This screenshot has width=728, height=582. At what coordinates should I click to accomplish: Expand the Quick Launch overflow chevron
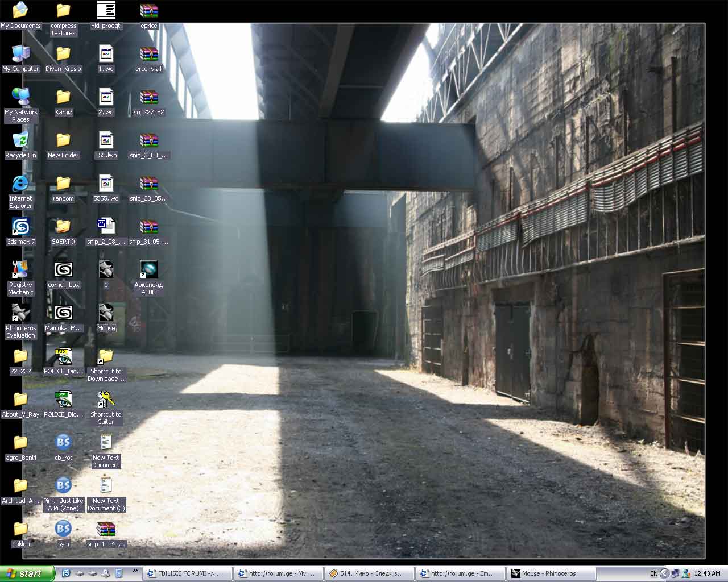pos(135,571)
